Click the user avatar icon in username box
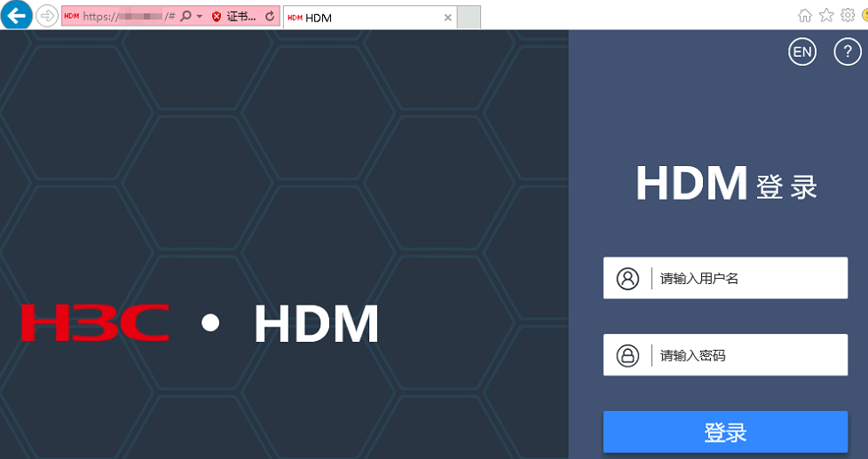 pos(627,278)
